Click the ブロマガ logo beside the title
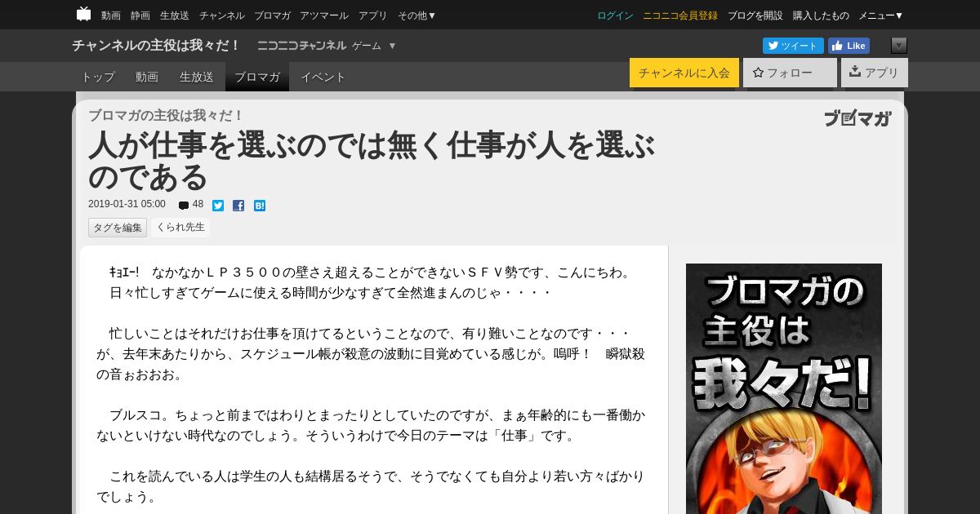Viewport: 980px width, 514px height. [857, 118]
